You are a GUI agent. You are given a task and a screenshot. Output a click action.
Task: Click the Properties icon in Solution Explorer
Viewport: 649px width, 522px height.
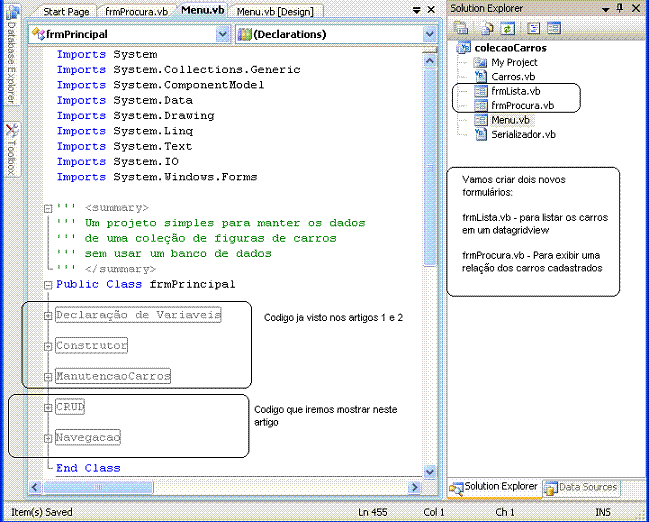460,28
